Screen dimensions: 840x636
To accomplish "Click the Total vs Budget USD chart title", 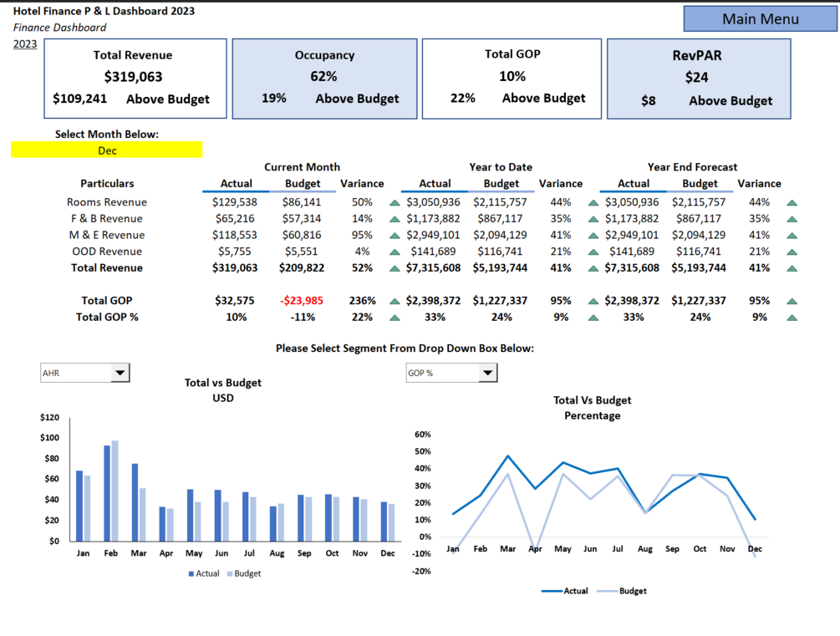I will tap(223, 390).
